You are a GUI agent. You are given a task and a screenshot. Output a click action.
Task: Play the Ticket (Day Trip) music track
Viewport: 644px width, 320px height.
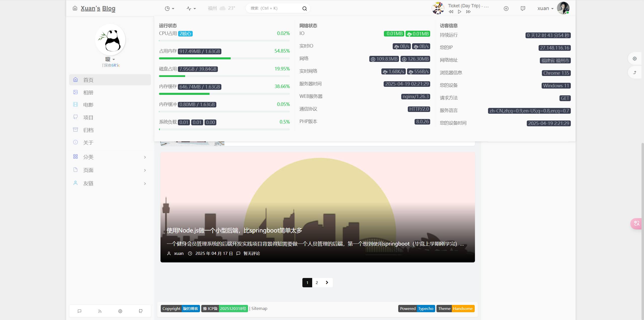[x=459, y=12]
